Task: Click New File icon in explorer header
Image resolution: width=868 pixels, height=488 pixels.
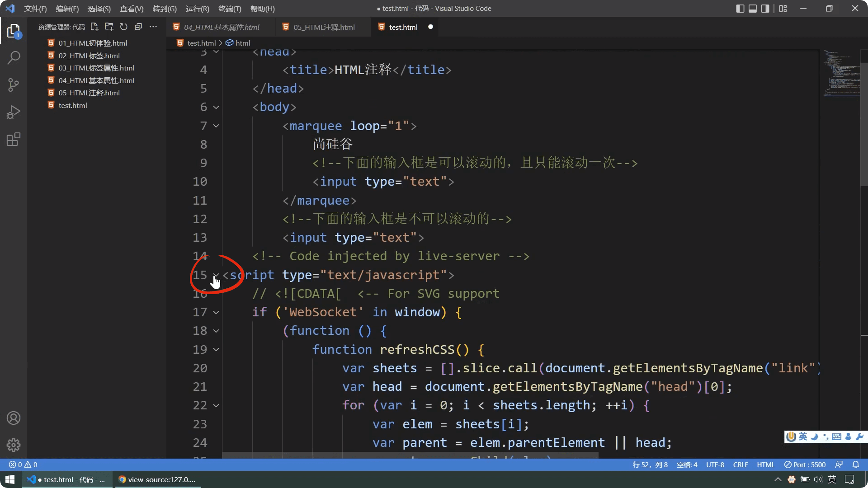Action: [94, 27]
